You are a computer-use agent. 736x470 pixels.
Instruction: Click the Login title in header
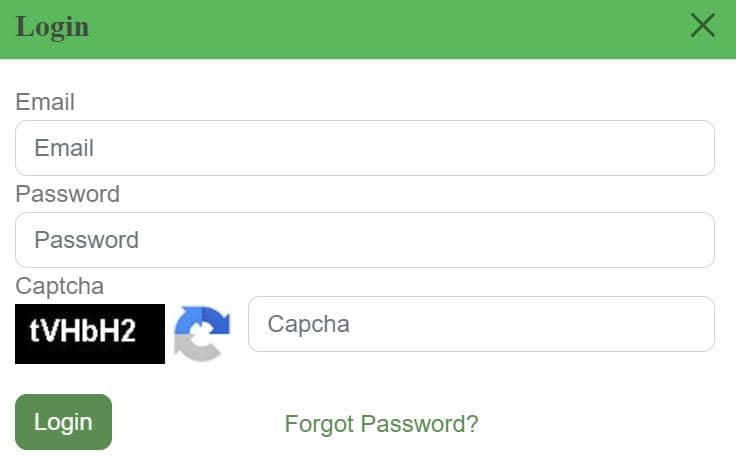(x=52, y=27)
